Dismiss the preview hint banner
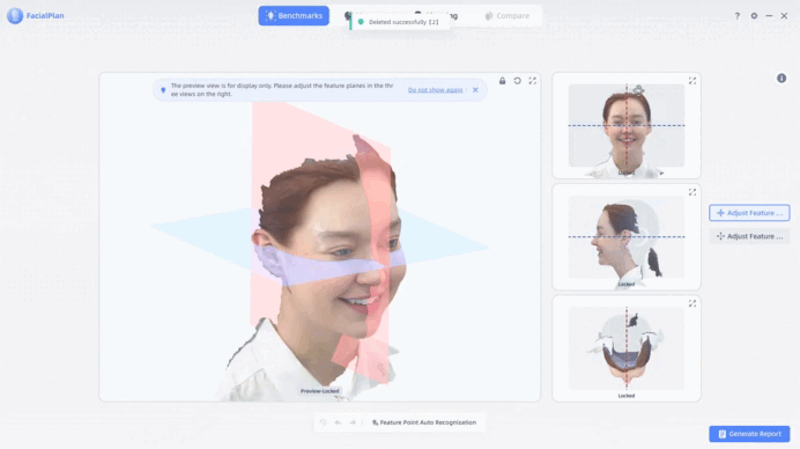 (476, 90)
